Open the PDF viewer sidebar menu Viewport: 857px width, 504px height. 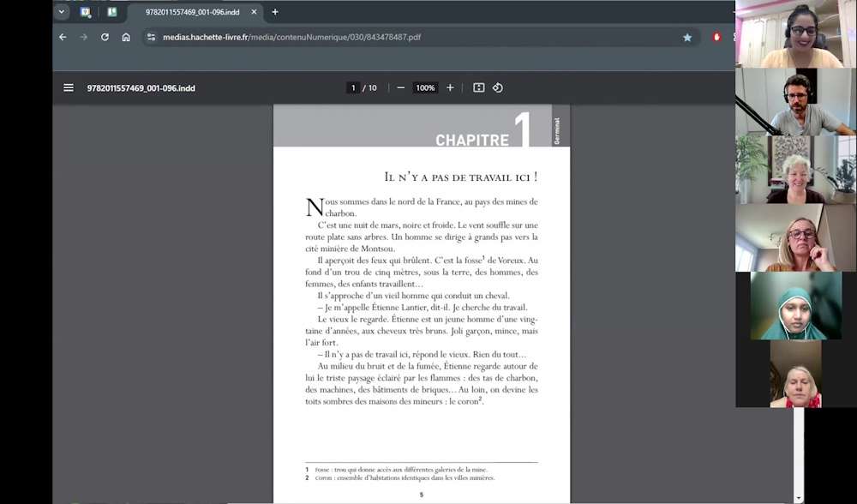69,87
